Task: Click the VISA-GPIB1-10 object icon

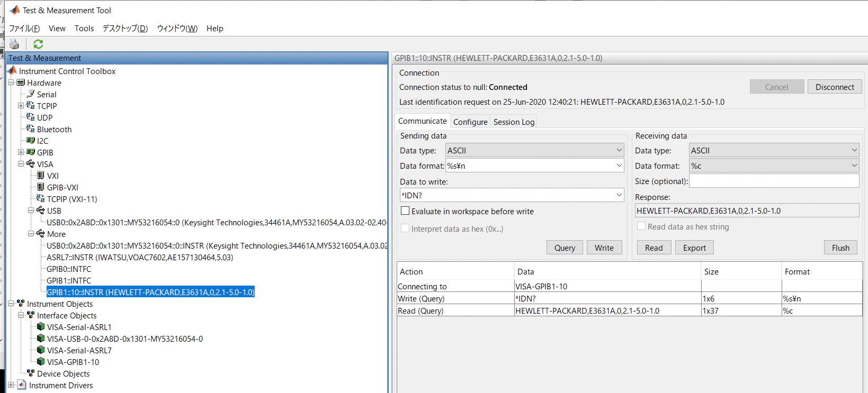Action: 41,362
